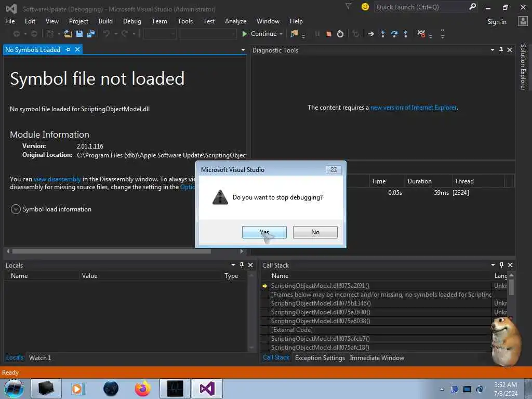Switch to the Exception Settings tab

click(x=320, y=357)
